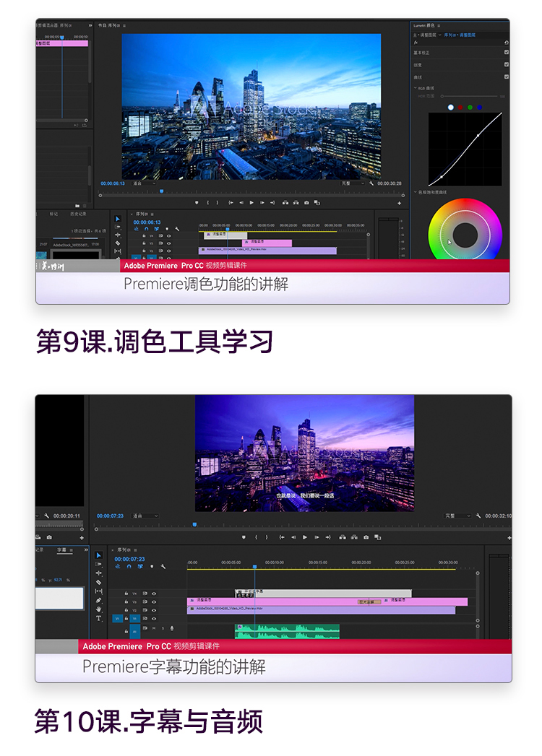Toggle the 基本校正 checkbox in Lumetri panel

[x=507, y=53]
